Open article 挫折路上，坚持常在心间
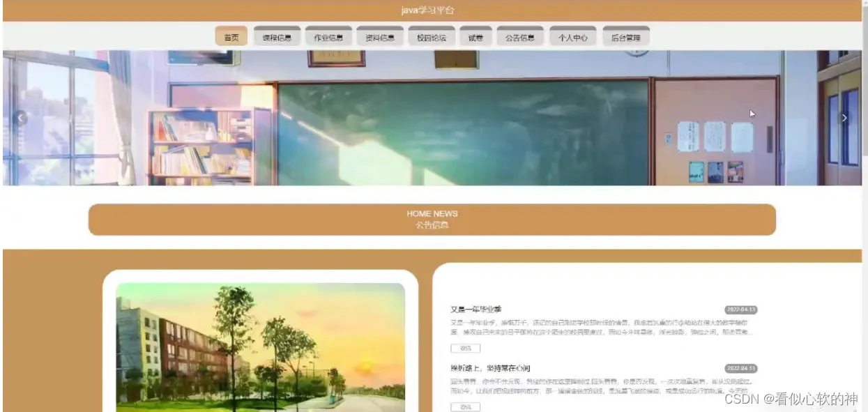Screen dimensions: 868x412 tap(491, 367)
